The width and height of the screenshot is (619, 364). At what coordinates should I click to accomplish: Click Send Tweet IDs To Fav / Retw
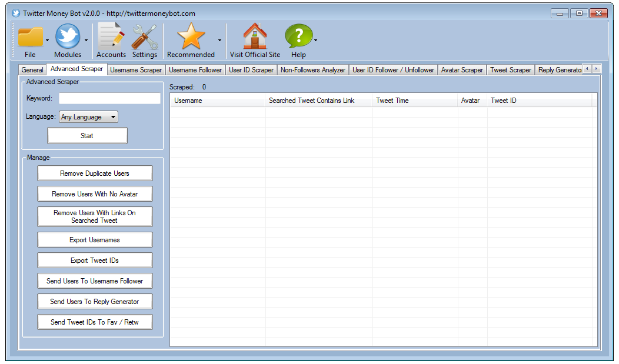[95, 322]
